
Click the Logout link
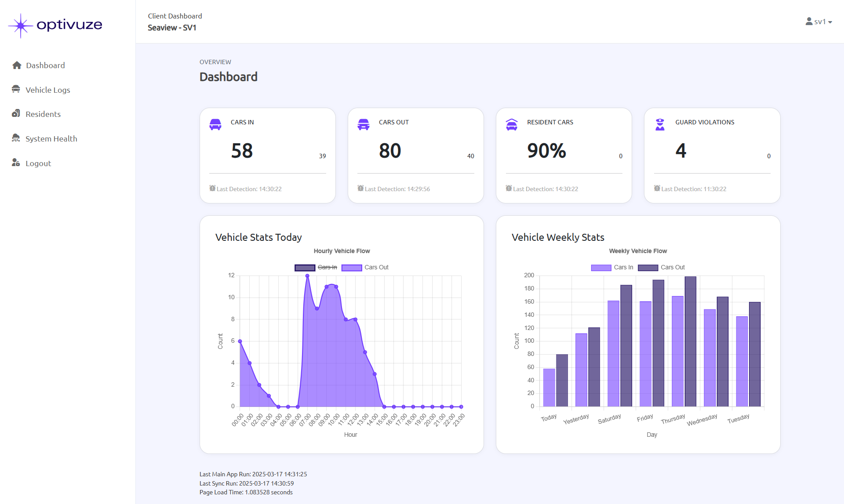(x=38, y=163)
